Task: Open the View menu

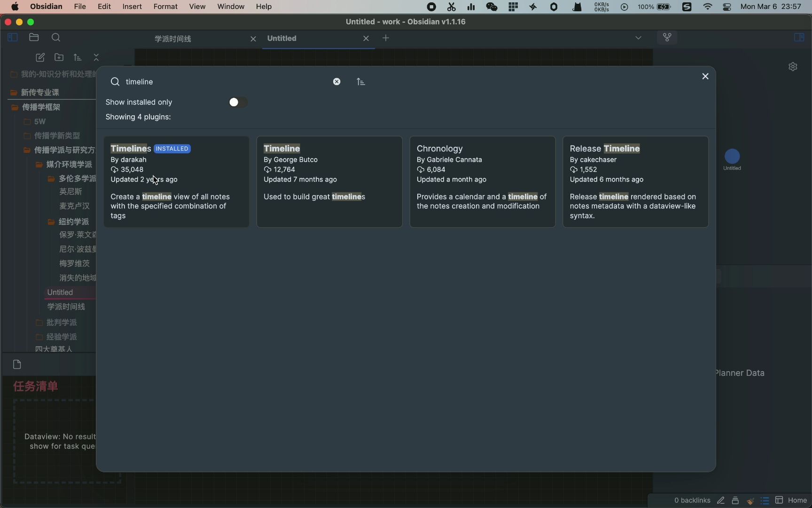Action: click(197, 7)
